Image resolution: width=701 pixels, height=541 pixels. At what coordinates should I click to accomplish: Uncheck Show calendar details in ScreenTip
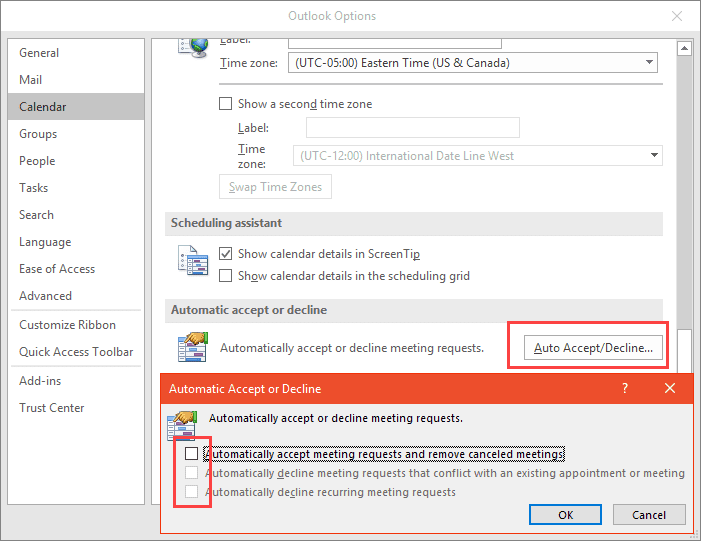pos(226,254)
